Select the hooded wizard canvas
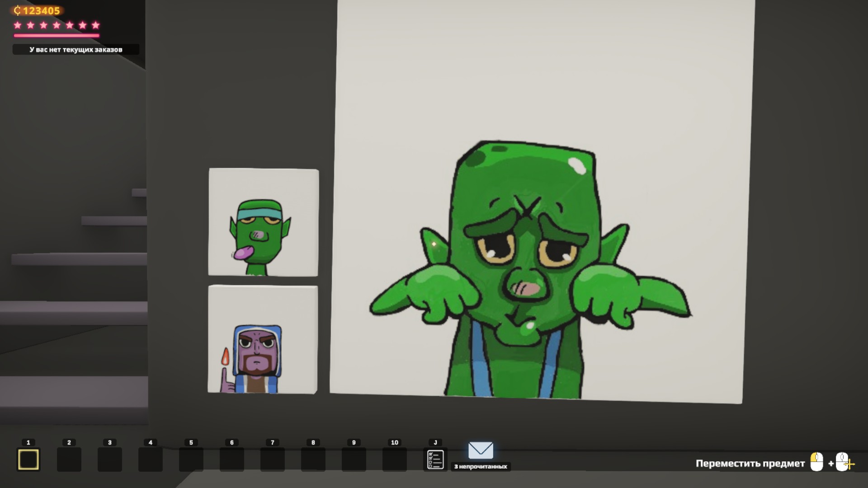 point(263,339)
